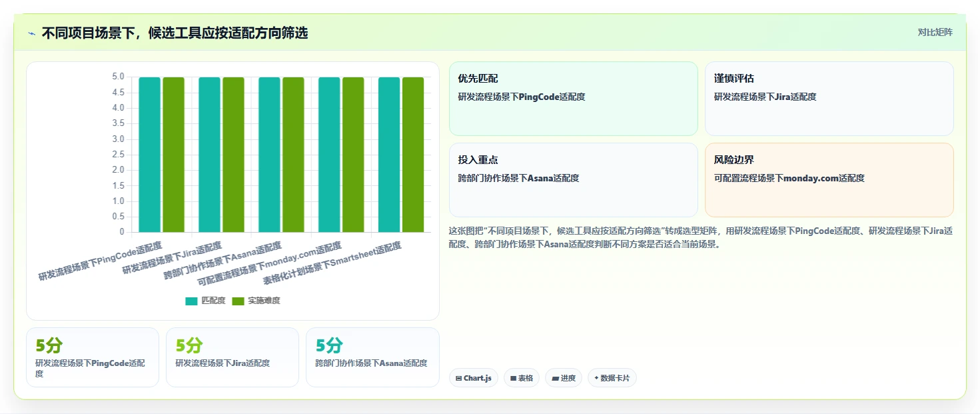The width and height of the screenshot is (980, 414).
Task: Click the green 实施难度 bar for Smartsheet
Action: pyautogui.click(x=413, y=155)
